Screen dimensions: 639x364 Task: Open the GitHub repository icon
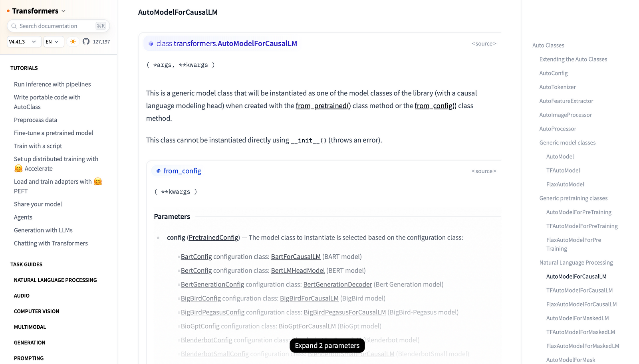click(x=86, y=42)
